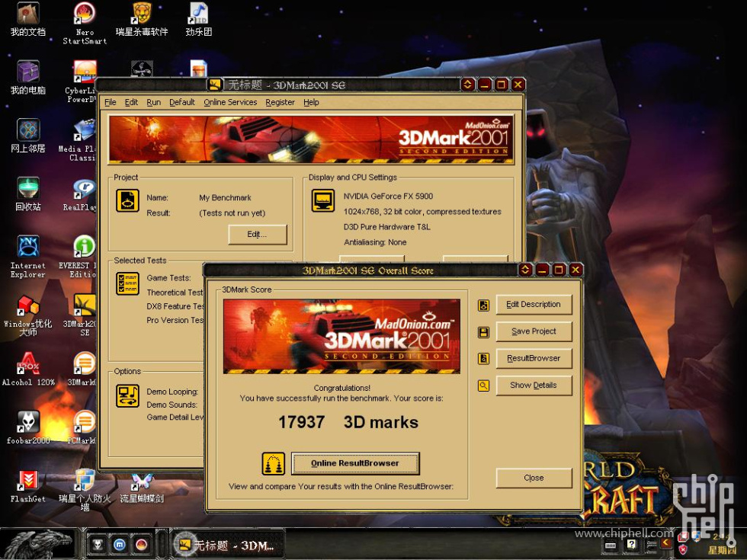Screen dimensions: 747x560
Task: Click the Selected Tests checklist icon
Action: [128, 283]
